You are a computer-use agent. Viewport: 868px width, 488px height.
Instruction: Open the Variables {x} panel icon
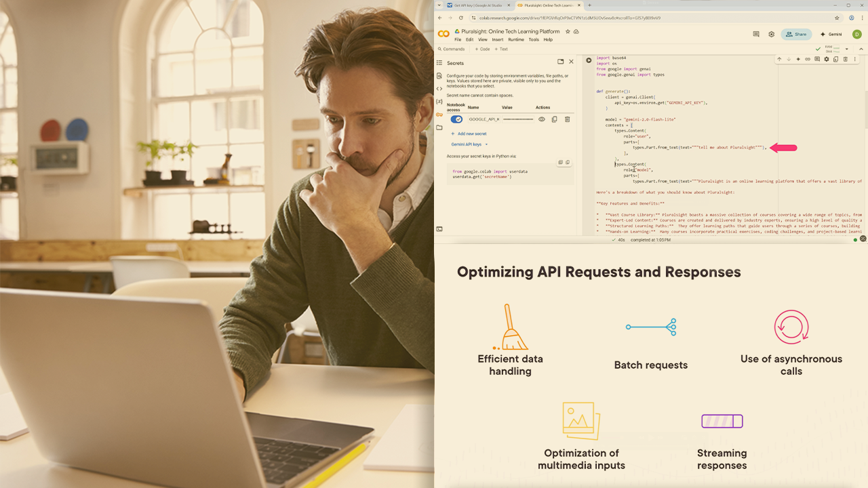(x=439, y=102)
